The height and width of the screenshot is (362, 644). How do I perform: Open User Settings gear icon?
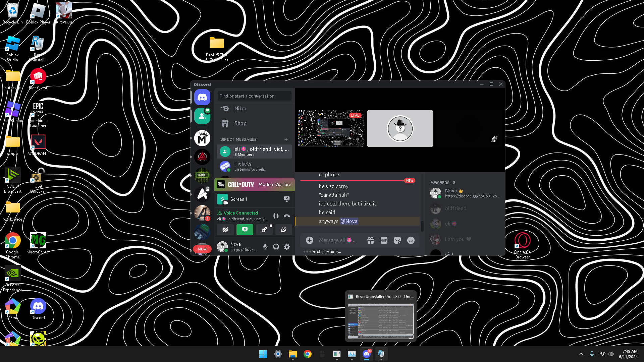tap(286, 247)
